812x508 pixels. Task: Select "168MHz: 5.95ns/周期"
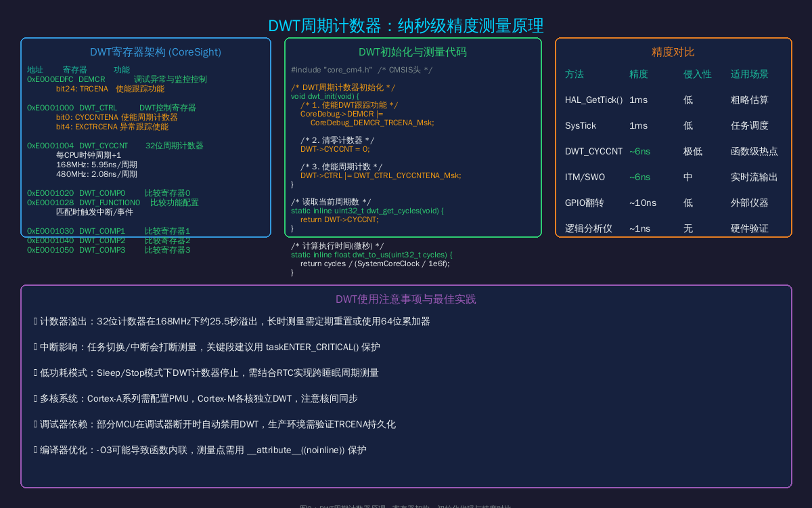point(97,165)
